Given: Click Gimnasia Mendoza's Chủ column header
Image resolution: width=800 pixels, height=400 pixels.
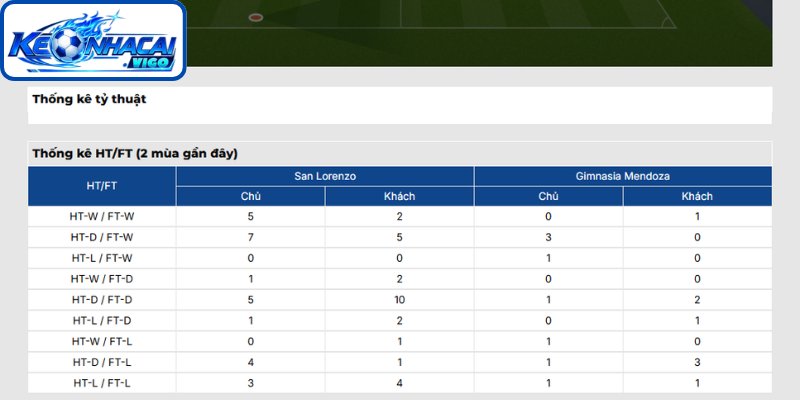Looking at the screenshot, I should pyautogui.click(x=548, y=196).
